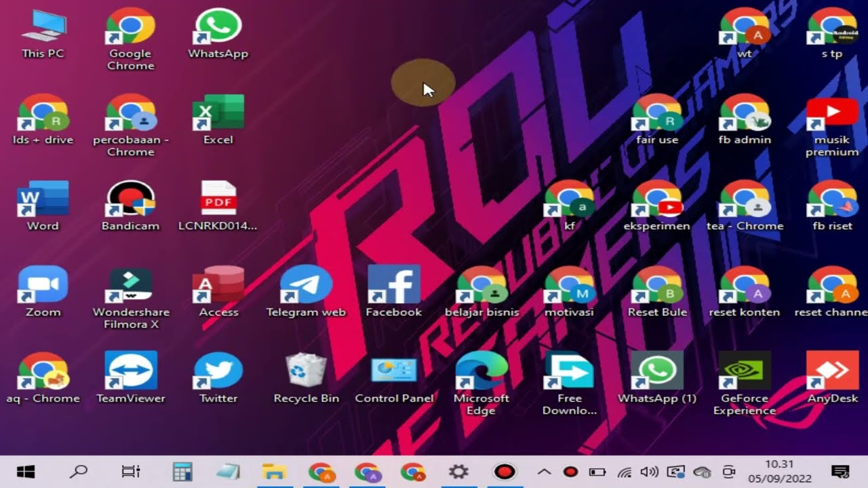Open Task View from the taskbar
The image size is (868, 488).
coord(130,472)
